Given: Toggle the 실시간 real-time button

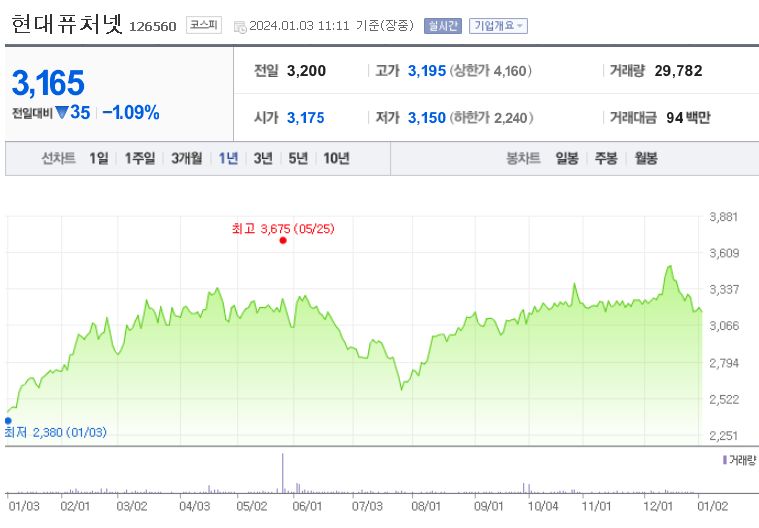Looking at the screenshot, I should pos(443,26).
